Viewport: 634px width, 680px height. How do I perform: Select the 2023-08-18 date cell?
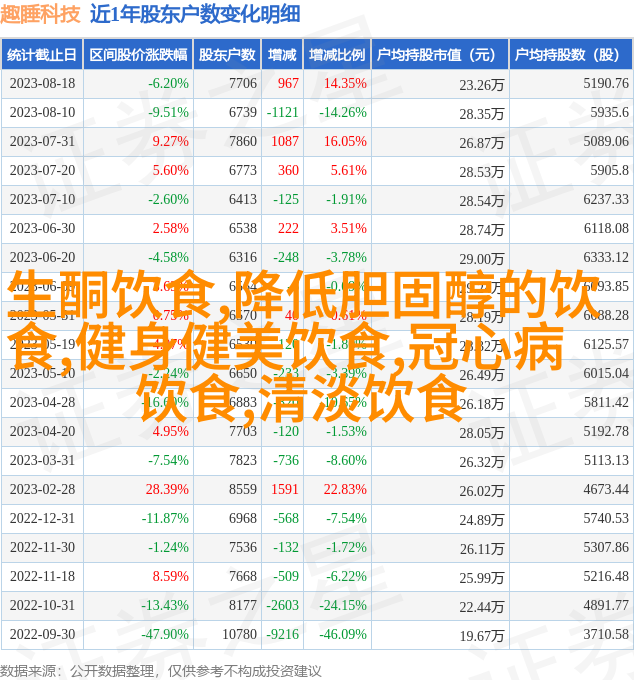pos(42,84)
